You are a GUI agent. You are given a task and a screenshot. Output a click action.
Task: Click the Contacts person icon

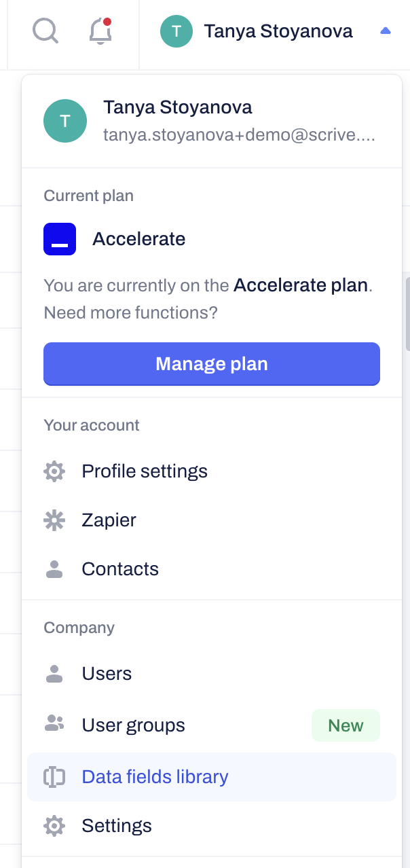54,569
